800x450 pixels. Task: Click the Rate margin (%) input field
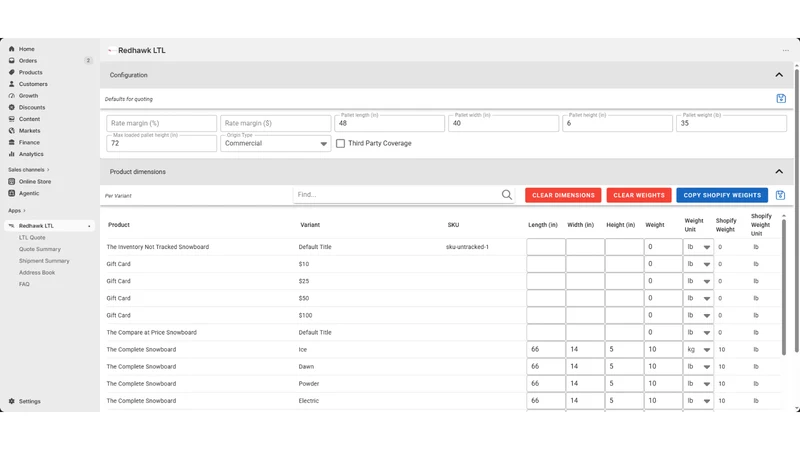coord(161,123)
